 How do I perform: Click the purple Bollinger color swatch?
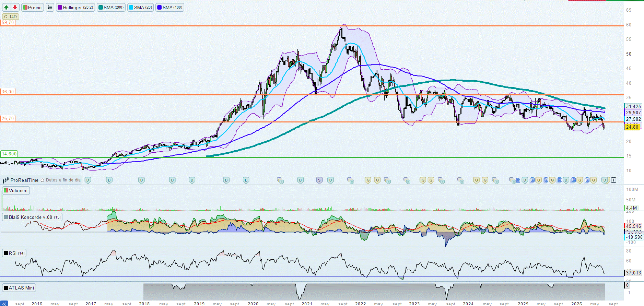coord(60,7)
